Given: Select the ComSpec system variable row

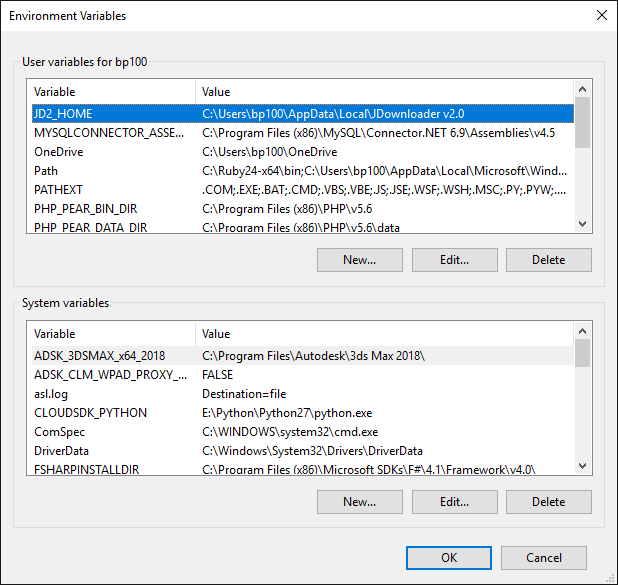Looking at the screenshot, I should click(x=60, y=432).
